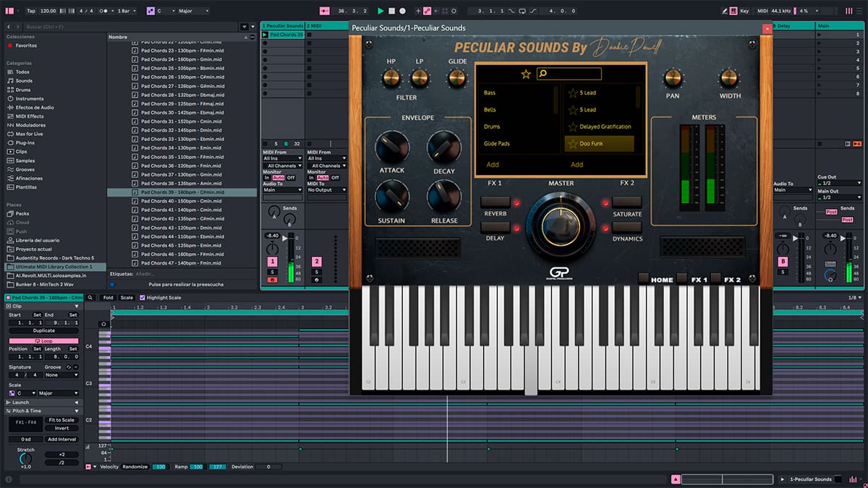The width and height of the screenshot is (868, 488).
Task: Switch to Arrangement view lines icon
Action: 859,11
